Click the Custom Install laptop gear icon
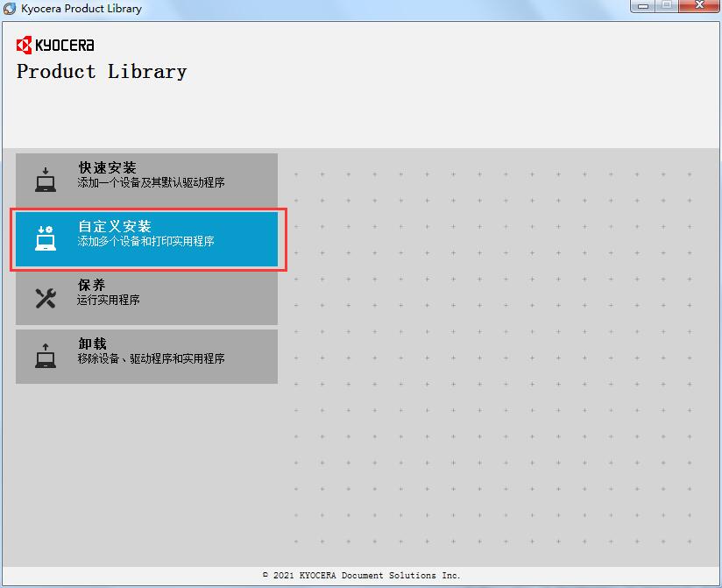This screenshot has width=722, height=588. tap(46, 238)
